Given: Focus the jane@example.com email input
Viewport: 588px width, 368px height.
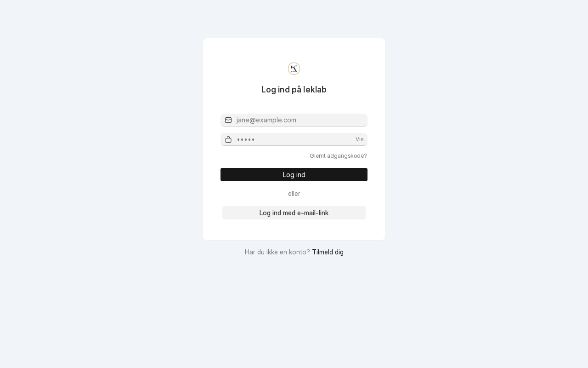Looking at the screenshot, I should [x=294, y=120].
